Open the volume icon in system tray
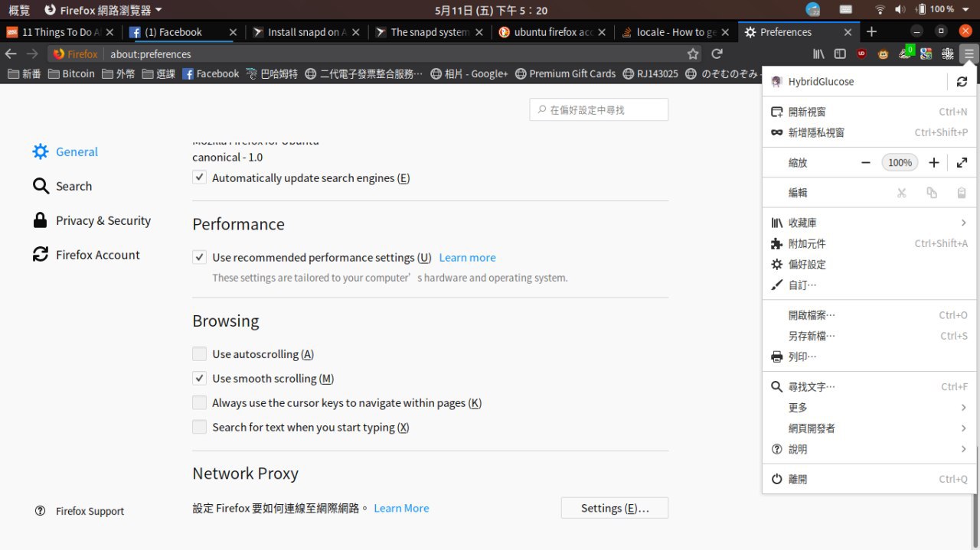Viewport: 980px width, 550px height. tap(900, 10)
